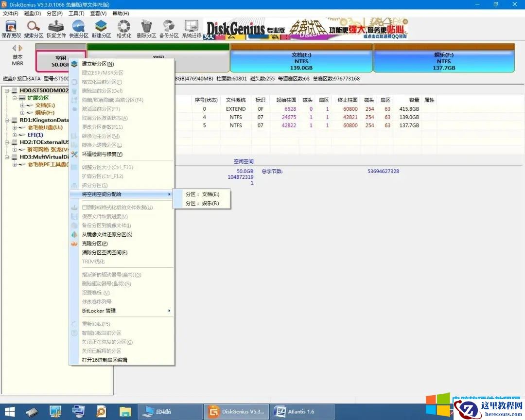This screenshot has width=525, height=420.
Task: Click the Search Partitions (搜索分区) toolbar icon
Action: [34, 29]
